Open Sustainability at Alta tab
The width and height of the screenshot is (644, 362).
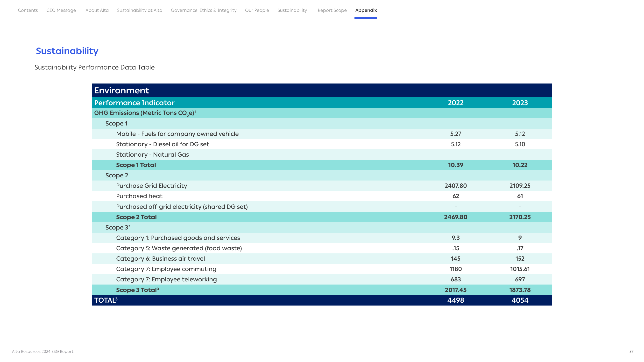point(140,10)
